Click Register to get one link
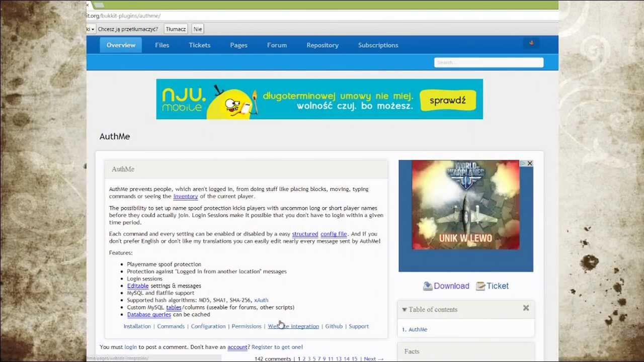The width and height of the screenshot is (644, 362). [277, 347]
